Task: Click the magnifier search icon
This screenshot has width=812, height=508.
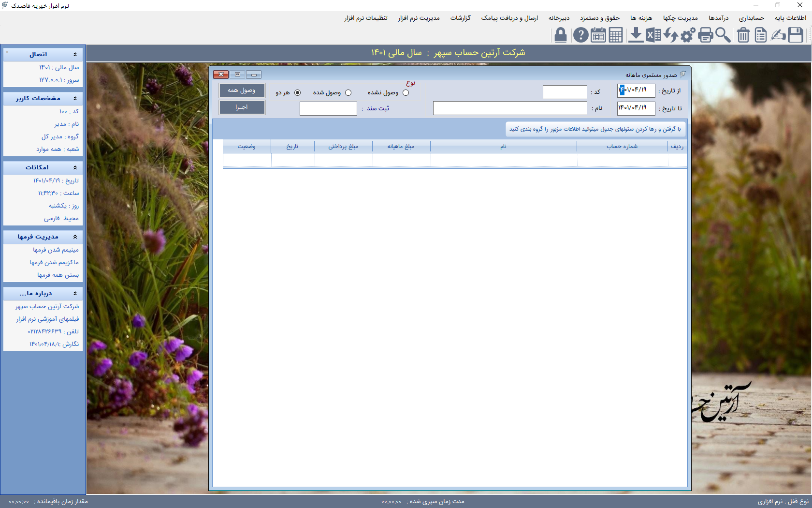Action: click(x=723, y=35)
